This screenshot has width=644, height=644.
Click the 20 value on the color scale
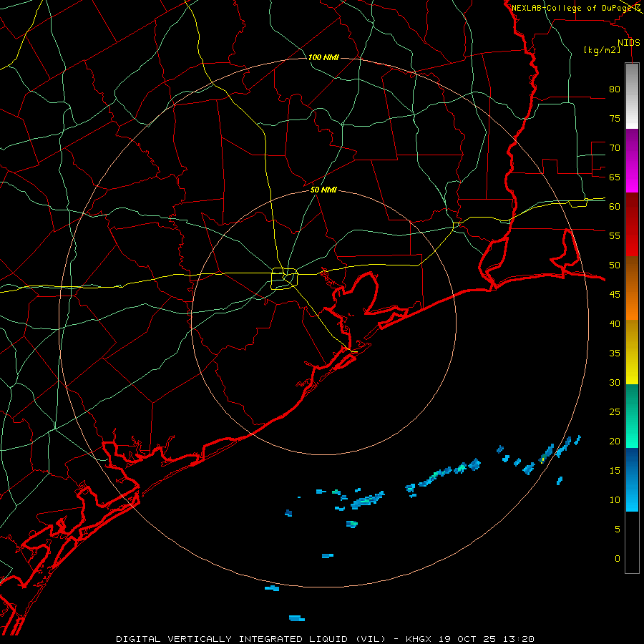[615, 441]
